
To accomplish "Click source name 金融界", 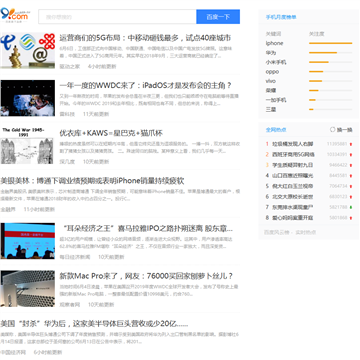I will pos(8,209).
